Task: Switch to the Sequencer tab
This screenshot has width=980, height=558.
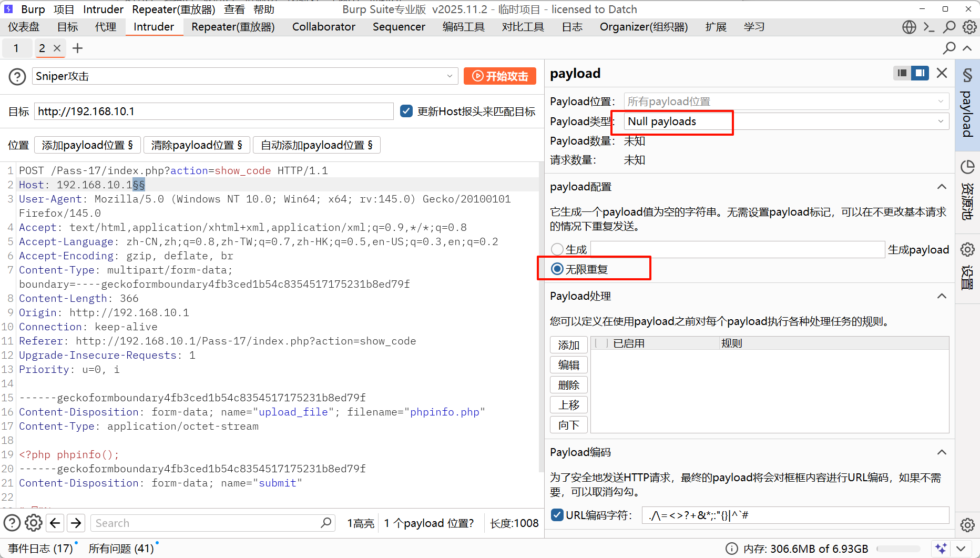Action: [399, 27]
